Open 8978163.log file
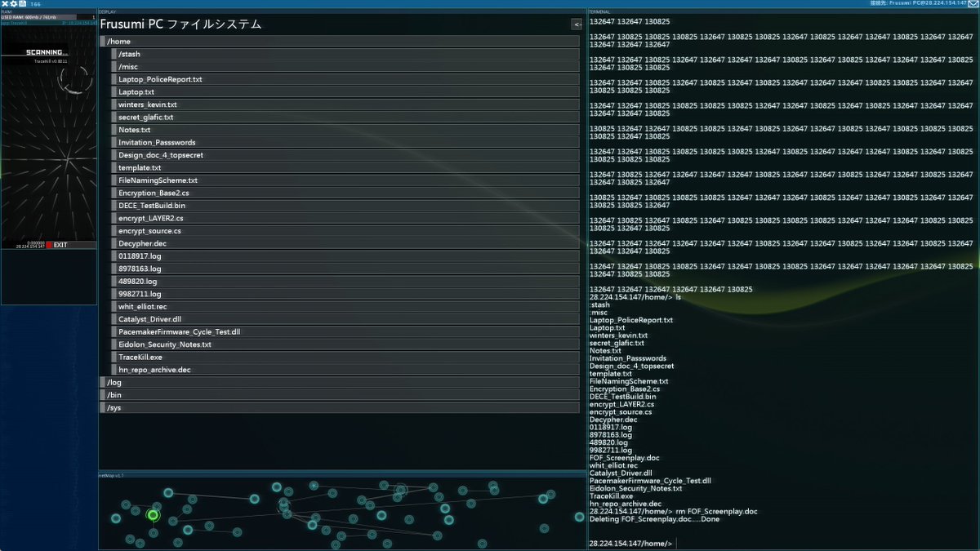 click(345, 269)
